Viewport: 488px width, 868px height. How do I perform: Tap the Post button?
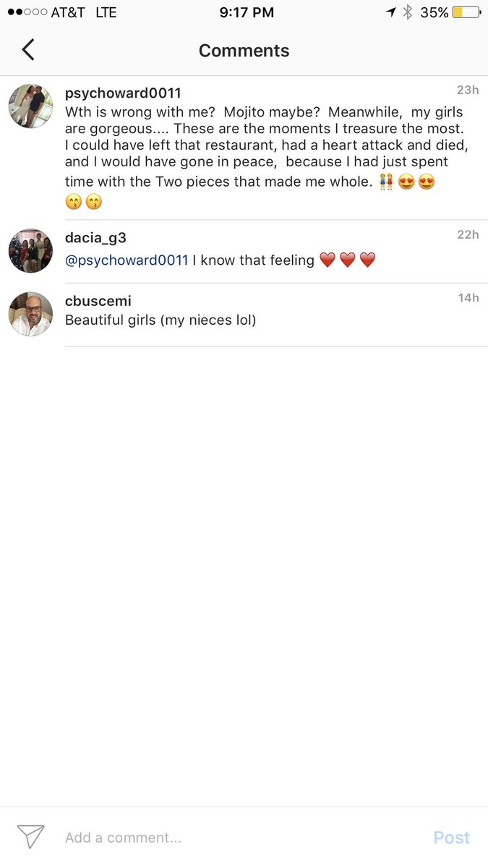(452, 838)
